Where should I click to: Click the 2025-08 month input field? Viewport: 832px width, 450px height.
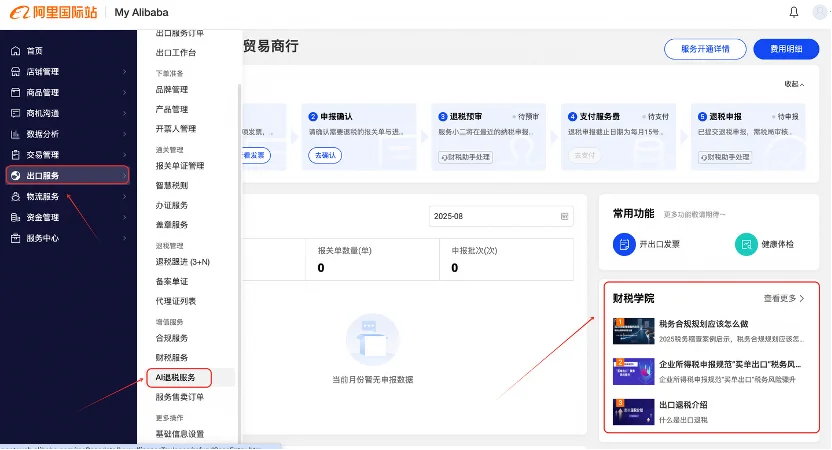(494, 216)
